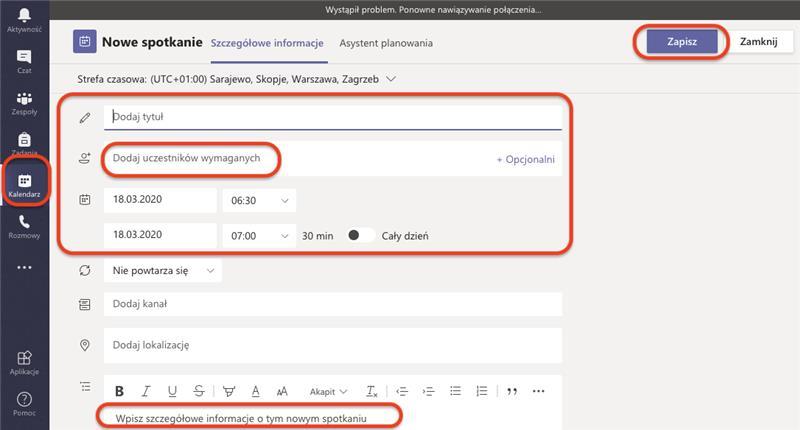Open the Czat sidebar icon
The image size is (800, 430).
[x=24, y=62]
